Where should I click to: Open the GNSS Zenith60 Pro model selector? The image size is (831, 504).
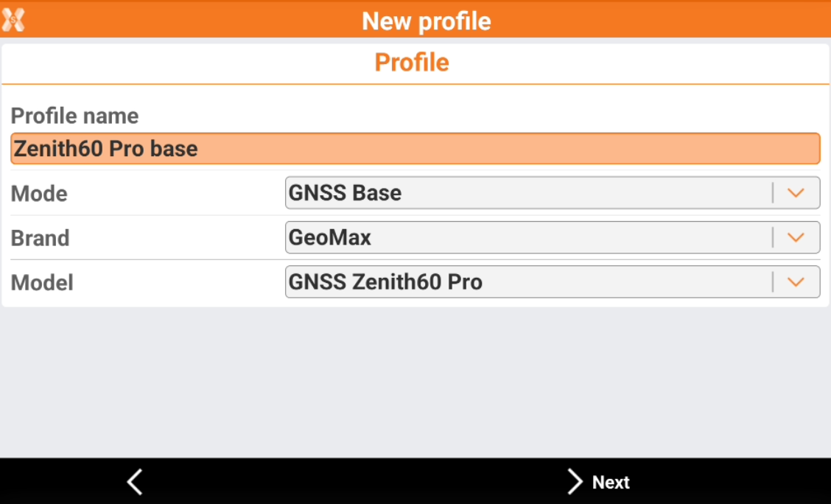pos(527,282)
